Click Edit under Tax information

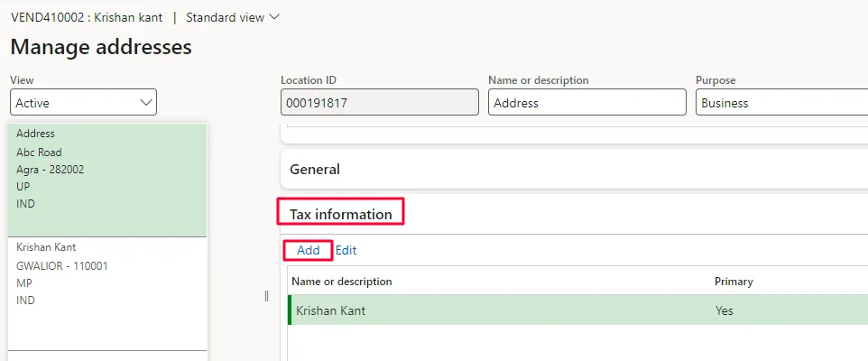[x=346, y=250]
